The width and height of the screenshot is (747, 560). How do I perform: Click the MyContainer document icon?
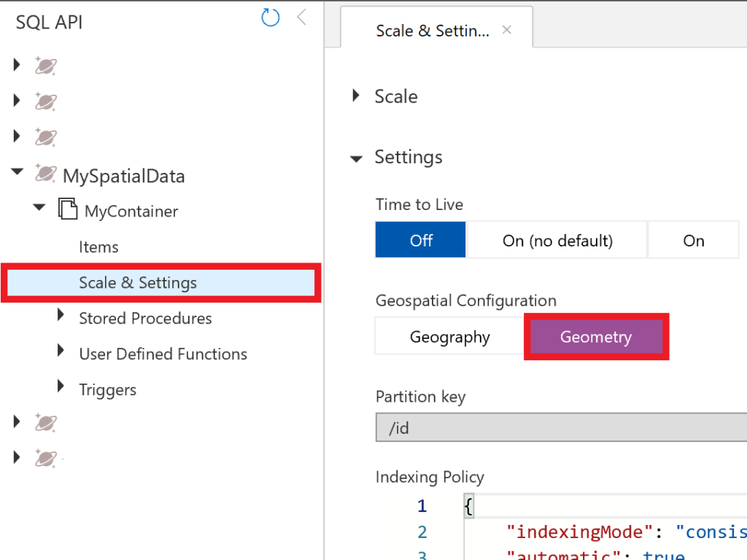tap(68, 211)
